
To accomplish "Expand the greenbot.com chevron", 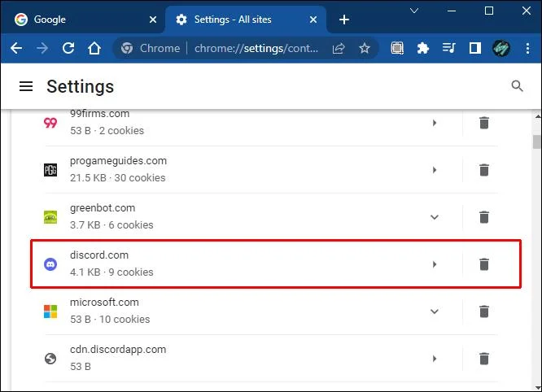I will (x=435, y=217).
